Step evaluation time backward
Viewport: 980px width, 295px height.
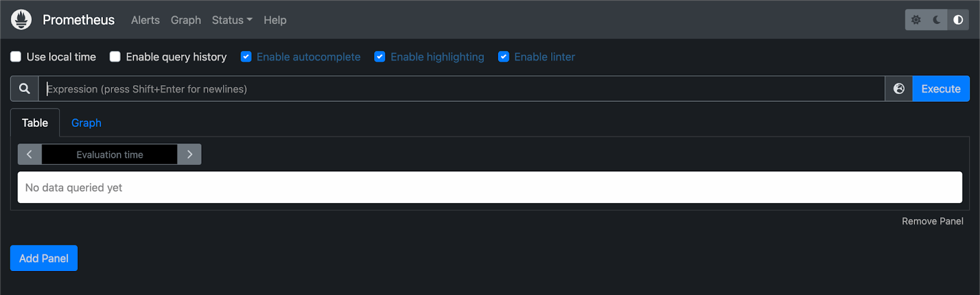[29, 155]
